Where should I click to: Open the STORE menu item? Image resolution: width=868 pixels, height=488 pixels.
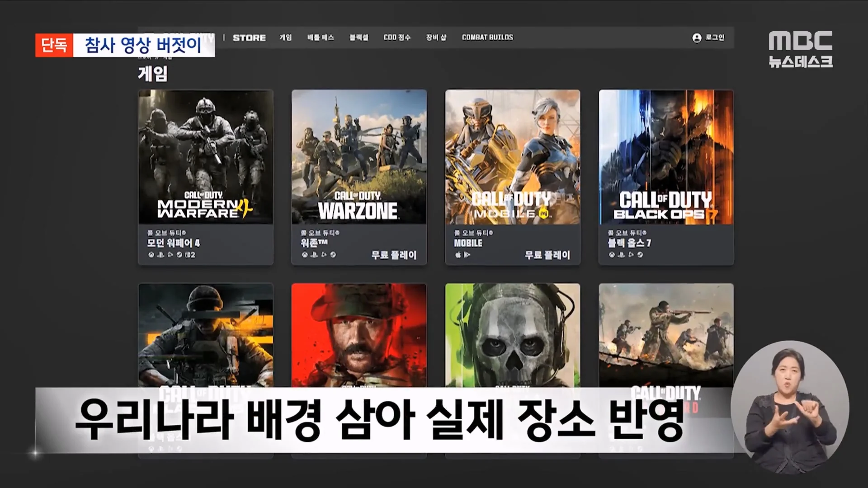pyautogui.click(x=249, y=38)
